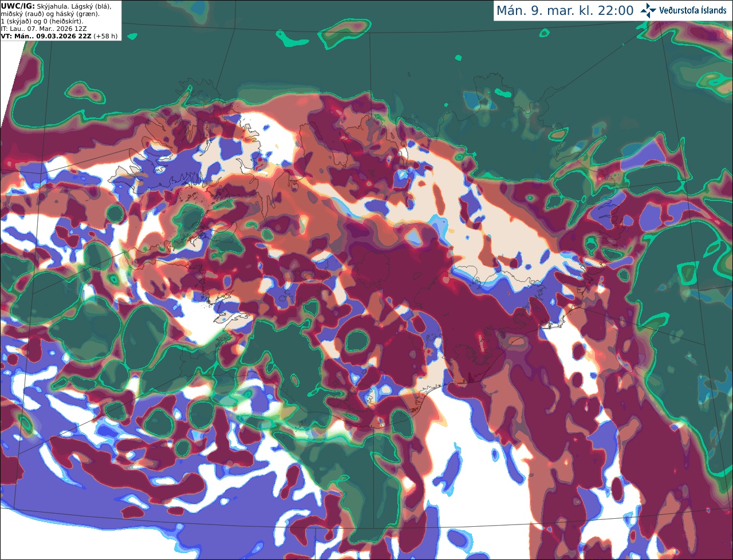Click the Veðurstofa Íslands compass logo icon
733x560 pixels.
[x=648, y=10]
